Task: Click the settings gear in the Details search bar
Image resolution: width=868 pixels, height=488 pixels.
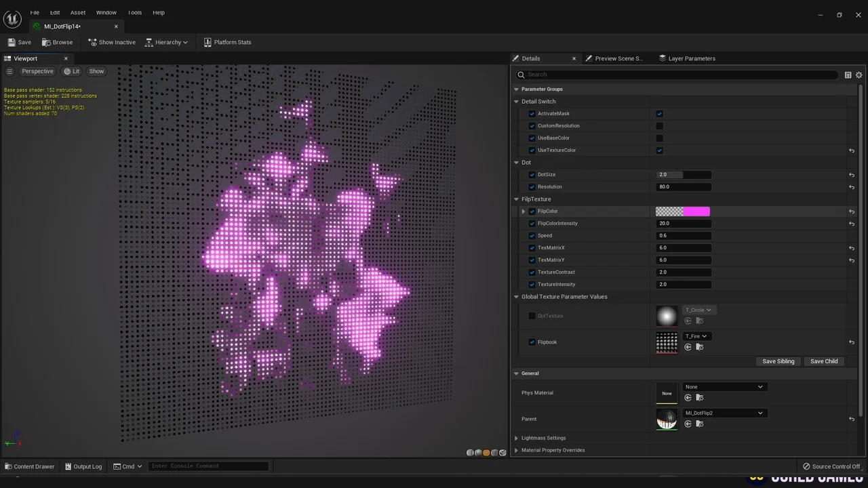Action: (x=859, y=75)
